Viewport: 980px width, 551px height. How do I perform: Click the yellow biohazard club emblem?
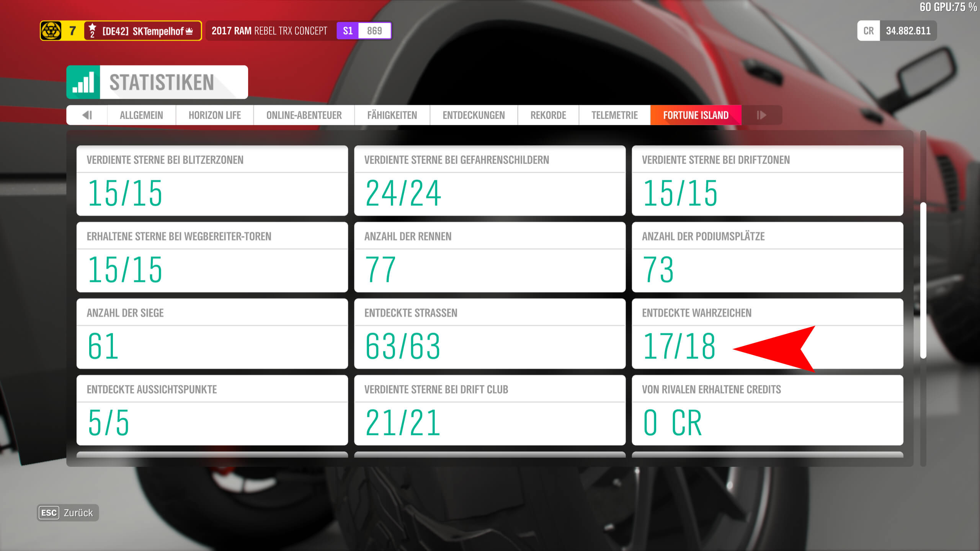point(51,31)
